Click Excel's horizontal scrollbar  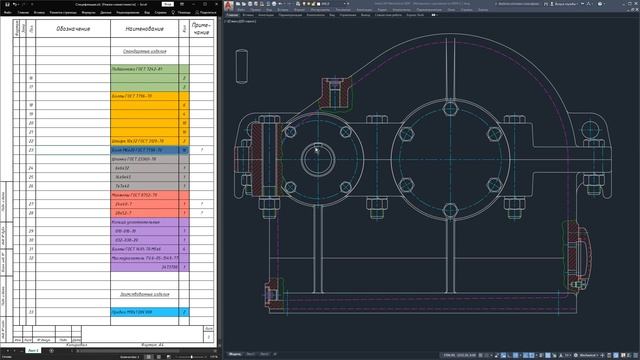click(x=127, y=351)
